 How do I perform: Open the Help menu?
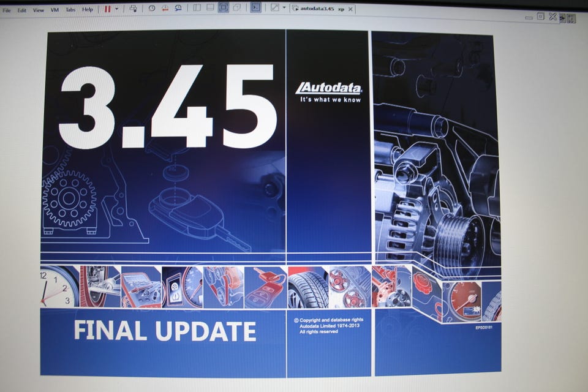coord(88,9)
